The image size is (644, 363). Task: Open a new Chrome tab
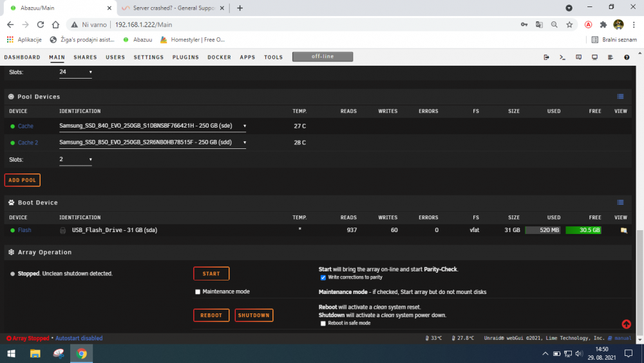click(240, 8)
